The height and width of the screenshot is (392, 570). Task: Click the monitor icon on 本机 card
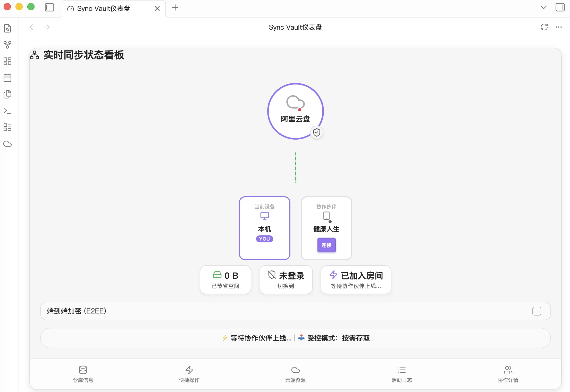(264, 216)
